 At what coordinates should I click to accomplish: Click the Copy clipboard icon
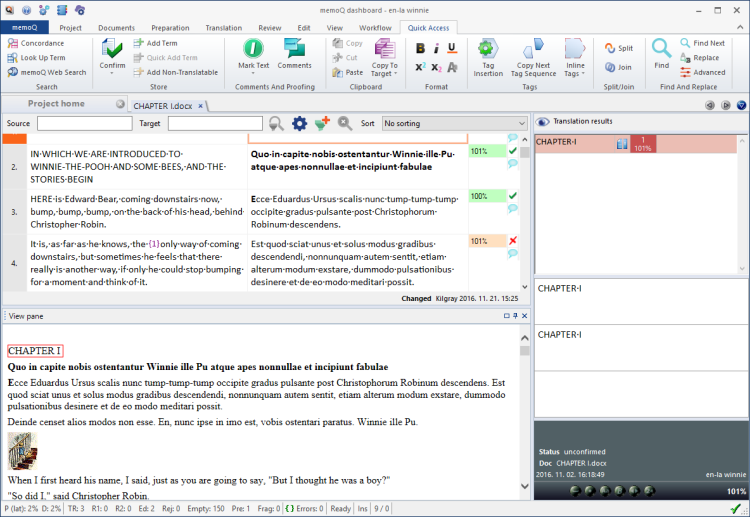pos(338,43)
